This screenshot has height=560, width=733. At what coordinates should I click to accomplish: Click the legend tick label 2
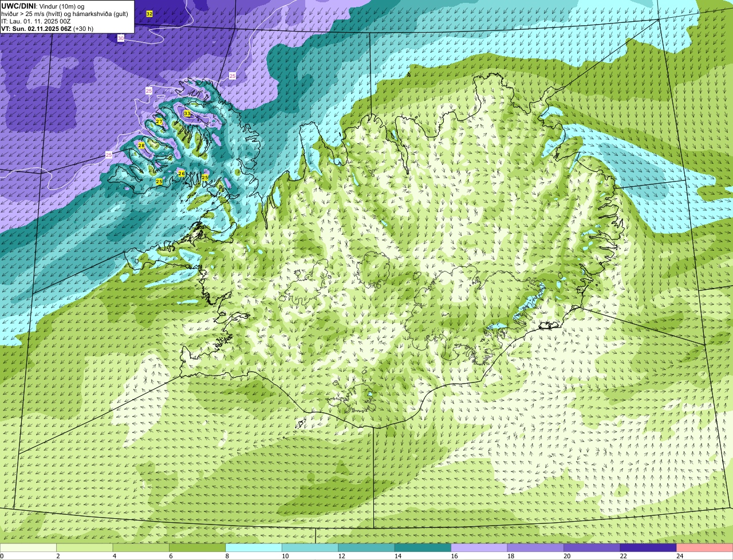coord(58,556)
